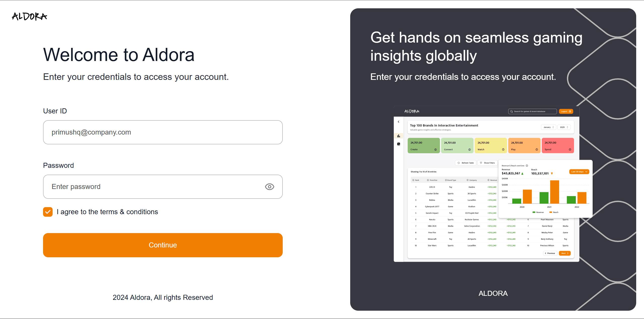Image resolution: width=644 pixels, height=319 pixels.
Task: Click the Revenue & Reach overtime info icon
Action: pos(527,166)
